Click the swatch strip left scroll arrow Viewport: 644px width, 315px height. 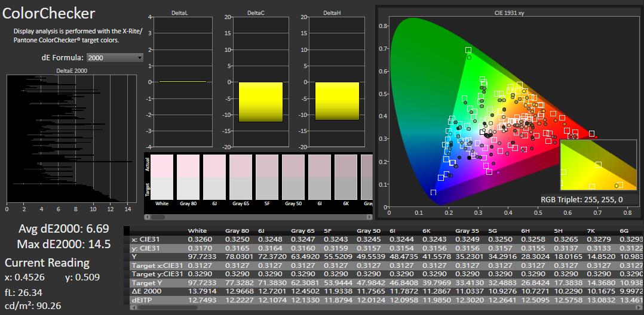click(148, 217)
